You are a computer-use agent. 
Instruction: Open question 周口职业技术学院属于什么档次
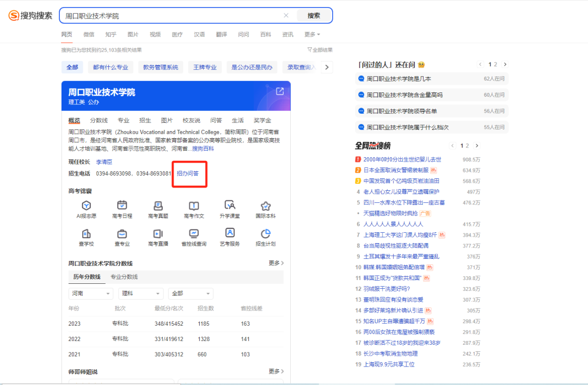point(432,127)
